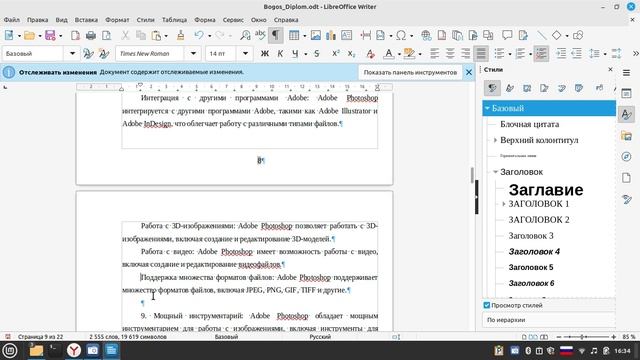Apply the font color A swatch
The width and height of the screenshot is (640, 360).
389,53
